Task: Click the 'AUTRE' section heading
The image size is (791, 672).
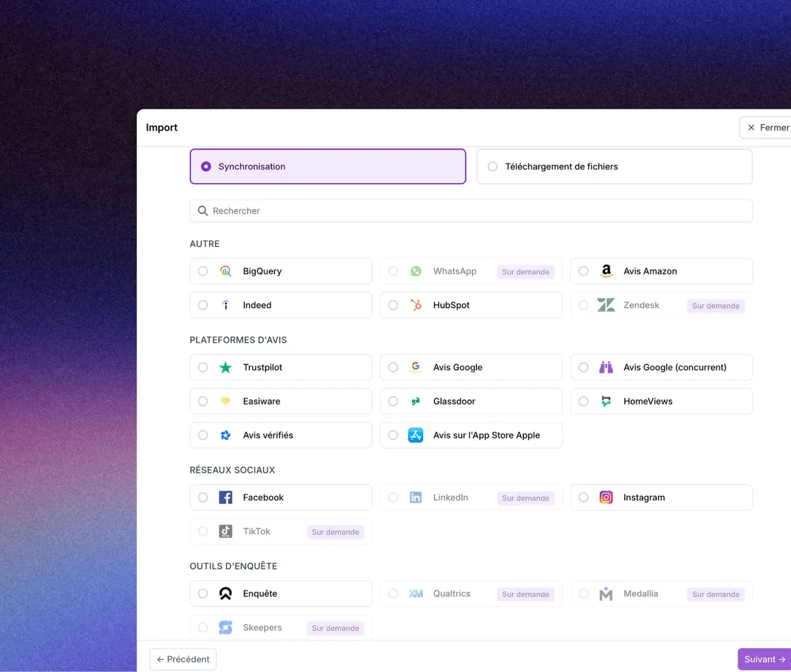Action: coord(204,244)
